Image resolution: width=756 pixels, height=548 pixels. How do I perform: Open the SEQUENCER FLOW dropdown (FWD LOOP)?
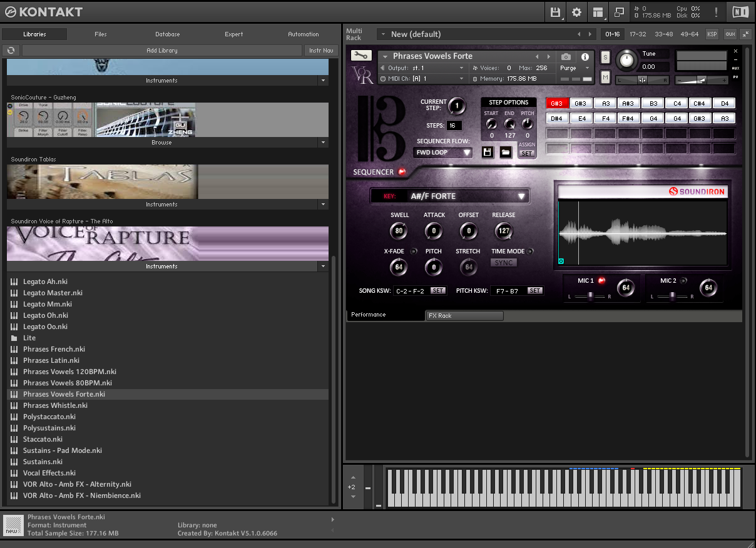tap(443, 152)
